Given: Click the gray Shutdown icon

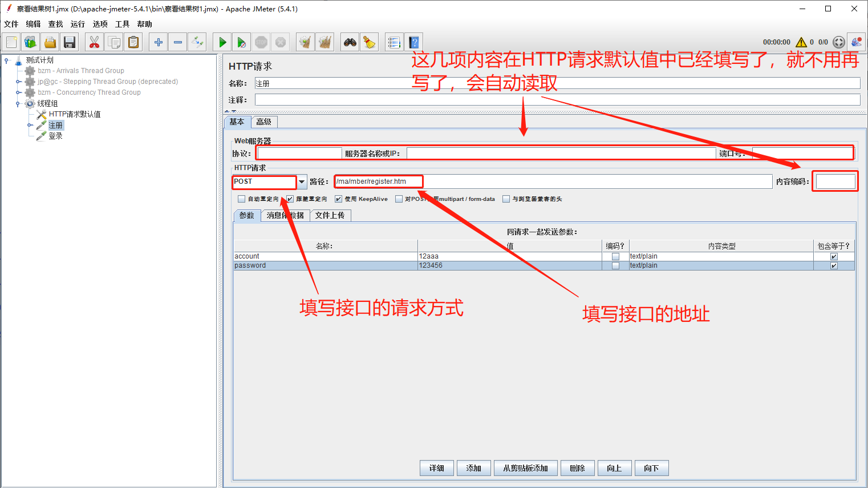Looking at the screenshot, I should pyautogui.click(x=281, y=42).
